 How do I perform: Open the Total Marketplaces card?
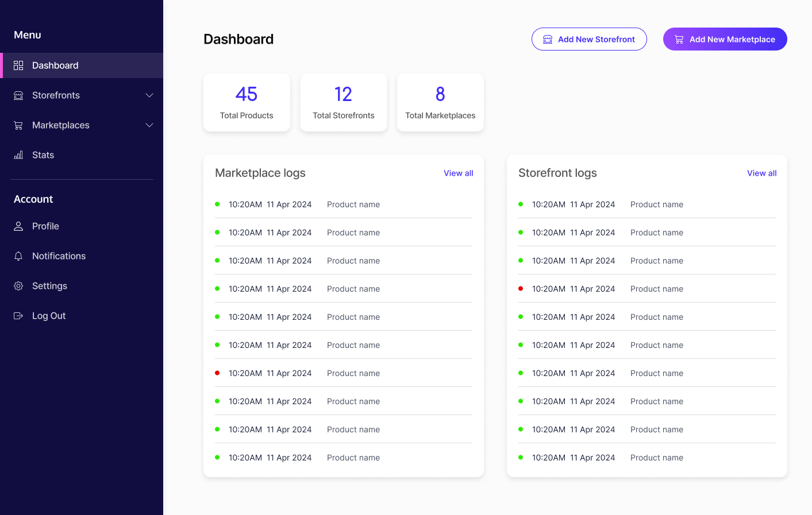click(x=440, y=103)
